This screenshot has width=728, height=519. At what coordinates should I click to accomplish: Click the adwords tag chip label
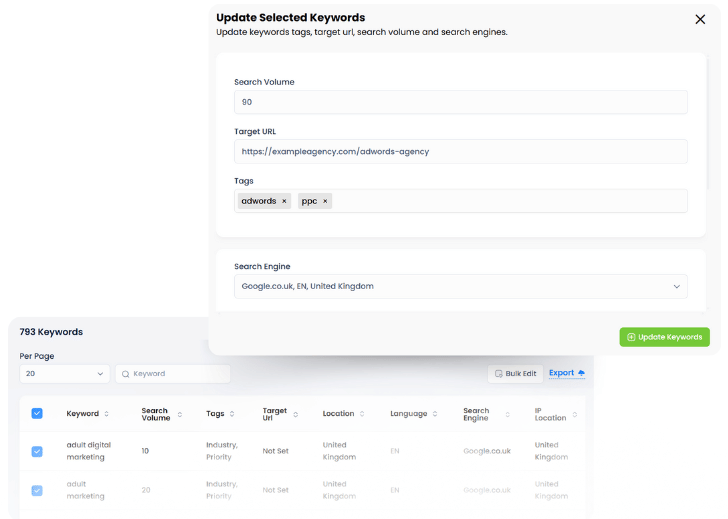pos(259,201)
